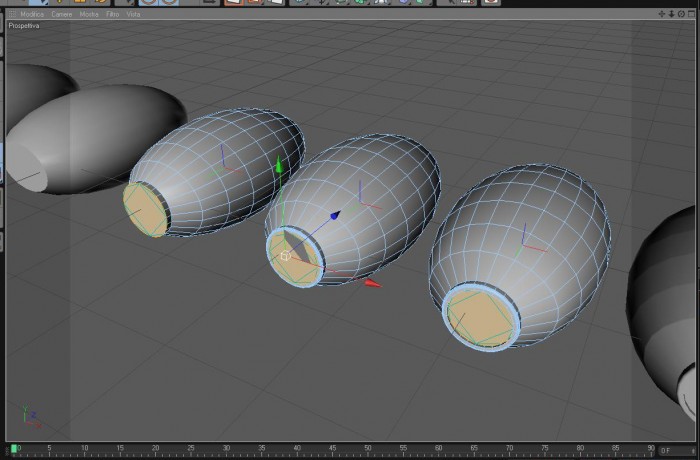Viewport: 700px width, 460px height.
Task: Click the viewport dolly camera arrow icon
Action: click(671, 14)
